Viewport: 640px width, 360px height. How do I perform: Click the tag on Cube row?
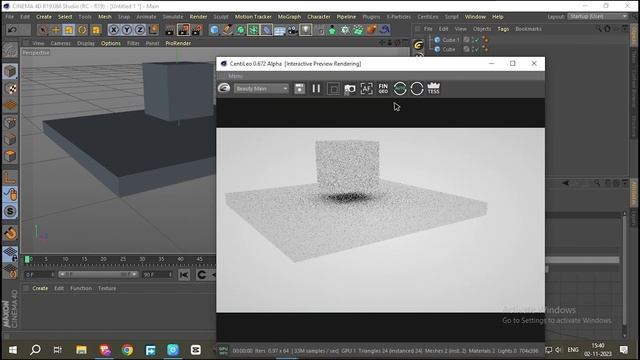coord(485,49)
